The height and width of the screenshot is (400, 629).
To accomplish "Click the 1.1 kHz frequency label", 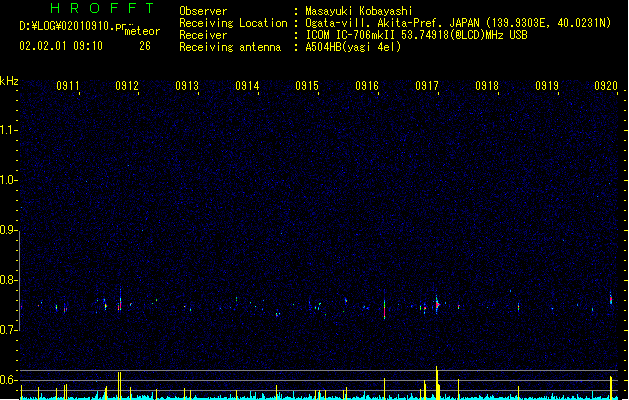I will pos(8,130).
